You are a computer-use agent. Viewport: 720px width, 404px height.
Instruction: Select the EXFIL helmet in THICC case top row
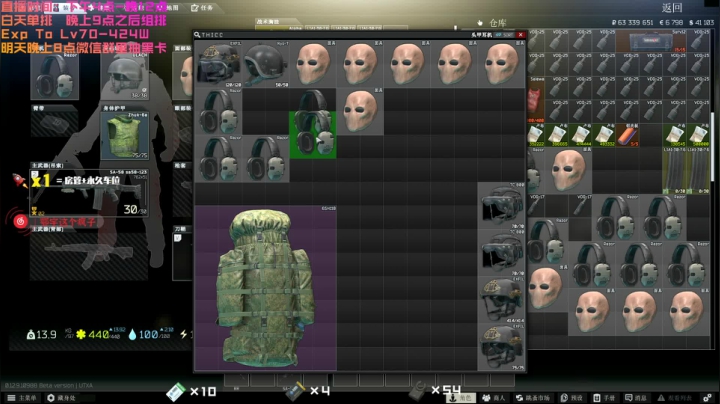219,64
